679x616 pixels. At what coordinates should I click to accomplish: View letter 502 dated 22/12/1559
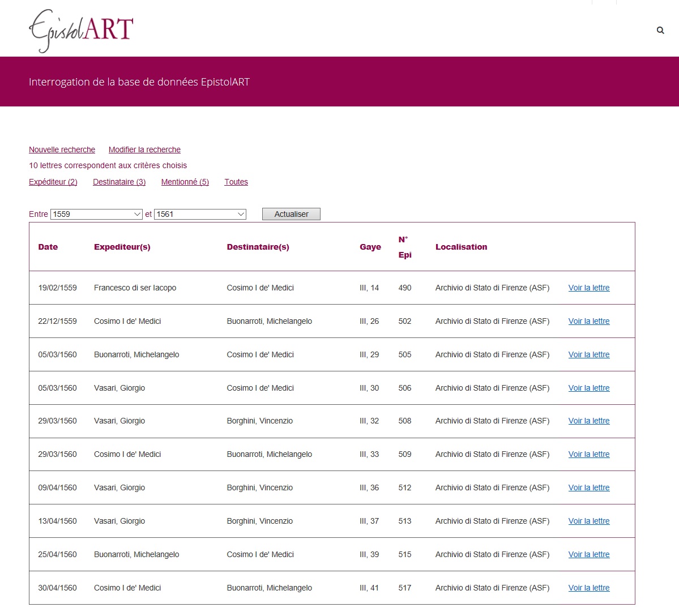(589, 321)
